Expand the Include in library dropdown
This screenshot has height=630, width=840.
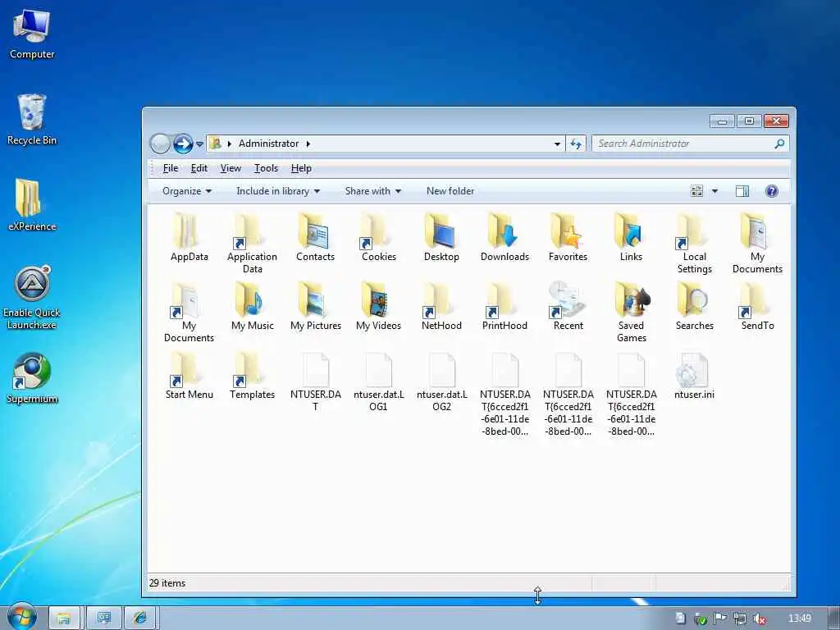[x=278, y=191]
